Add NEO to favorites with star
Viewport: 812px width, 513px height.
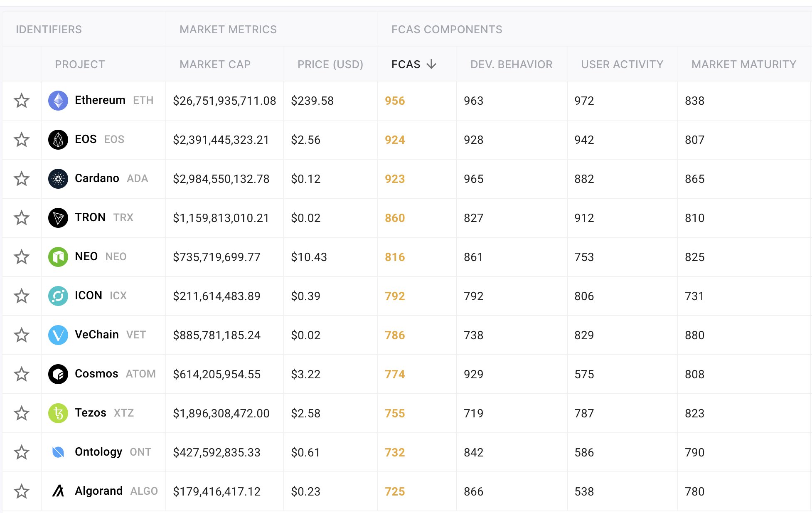pyautogui.click(x=22, y=257)
